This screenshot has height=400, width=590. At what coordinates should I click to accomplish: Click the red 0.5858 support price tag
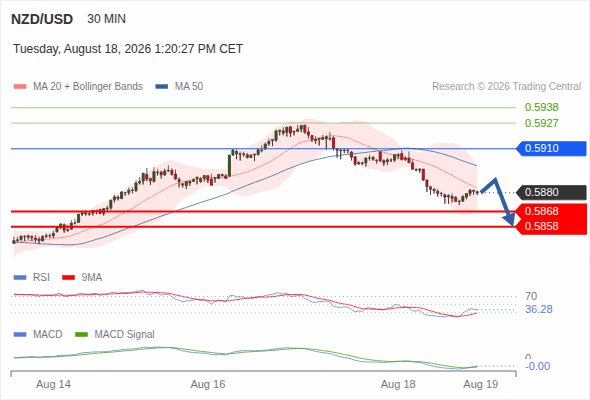tap(551, 227)
